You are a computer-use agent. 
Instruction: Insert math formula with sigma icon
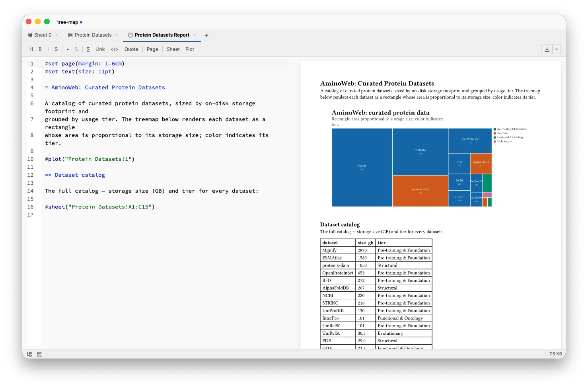pos(88,49)
